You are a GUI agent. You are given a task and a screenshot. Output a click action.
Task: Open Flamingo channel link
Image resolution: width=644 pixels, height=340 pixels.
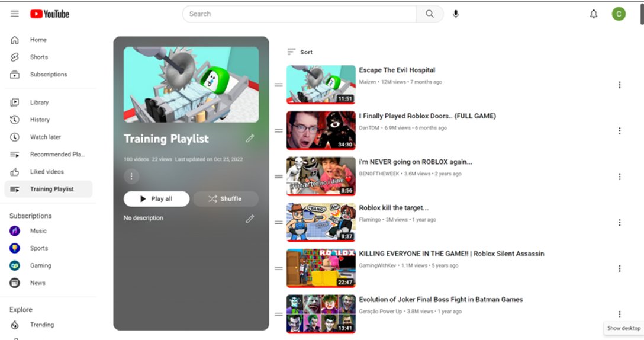[369, 220]
